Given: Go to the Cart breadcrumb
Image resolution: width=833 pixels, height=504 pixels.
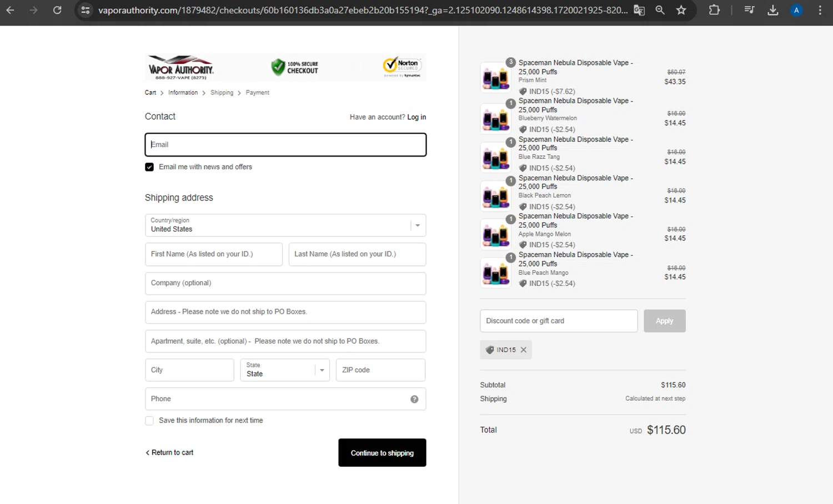Looking at the screenshot, I should pyautogui.click(x=150, y=93).
